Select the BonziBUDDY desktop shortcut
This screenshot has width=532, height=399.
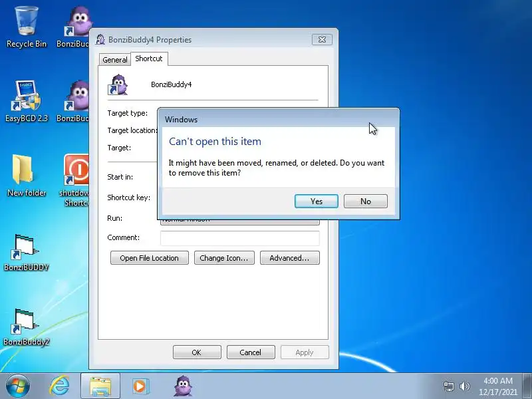[27, 252]
